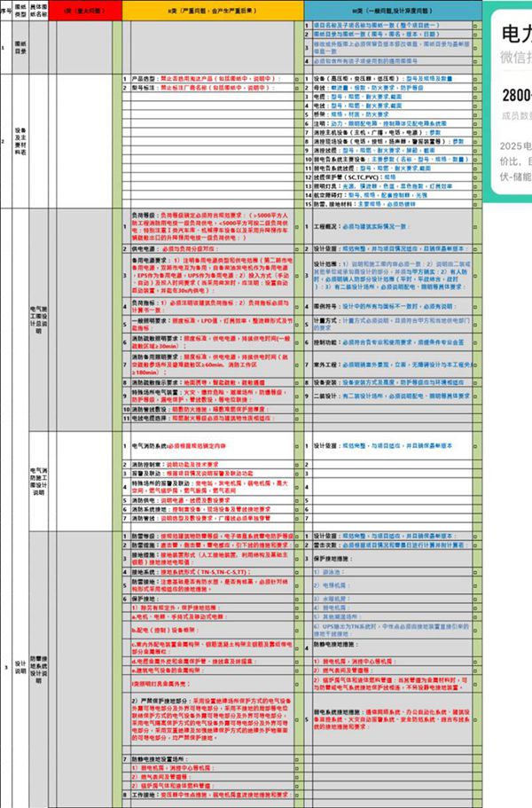Viewport: 532px width, 808px height.
Task: Select the 设备及主要材料表 category cell
Action: pyautogui.click(x=35, y=140)
